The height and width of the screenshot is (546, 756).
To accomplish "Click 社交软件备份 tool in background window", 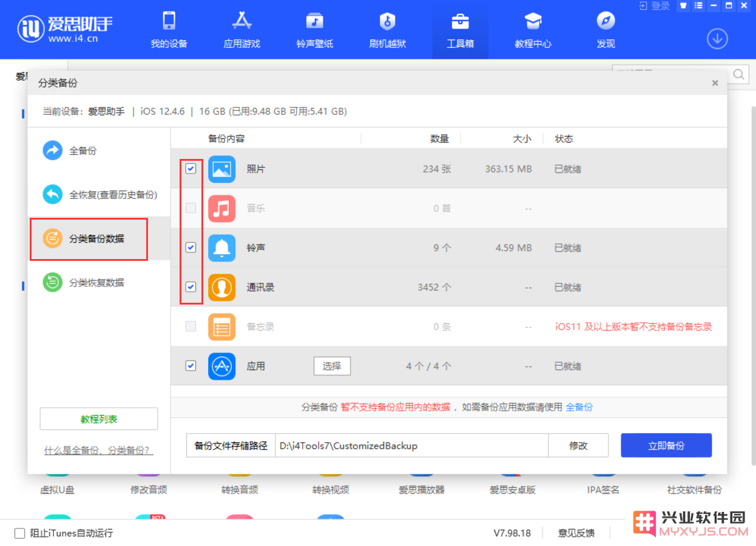I will click(x=695, y=490).
